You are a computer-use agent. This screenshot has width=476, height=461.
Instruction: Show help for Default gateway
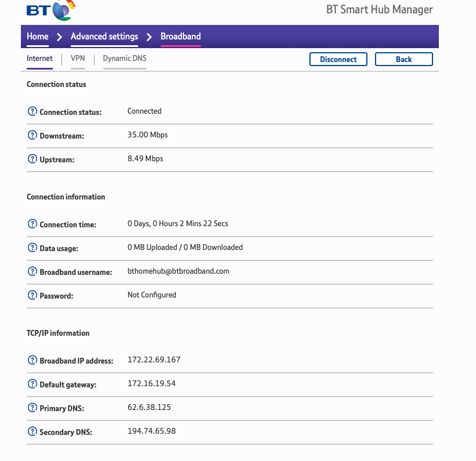pos(32,384)
